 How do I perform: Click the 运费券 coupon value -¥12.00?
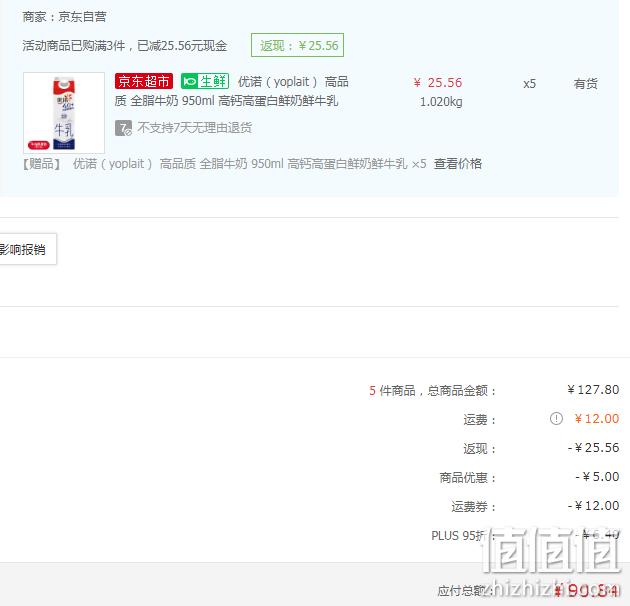[593, 506]
